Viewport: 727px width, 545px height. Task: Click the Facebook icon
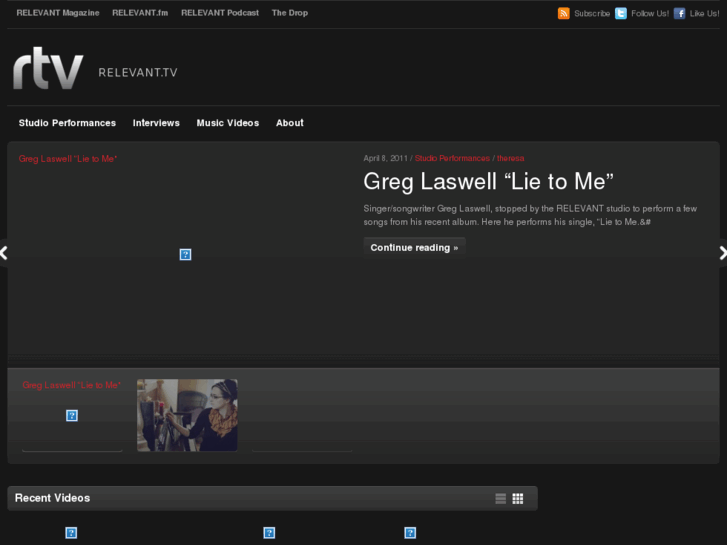(x=679, y=13)
